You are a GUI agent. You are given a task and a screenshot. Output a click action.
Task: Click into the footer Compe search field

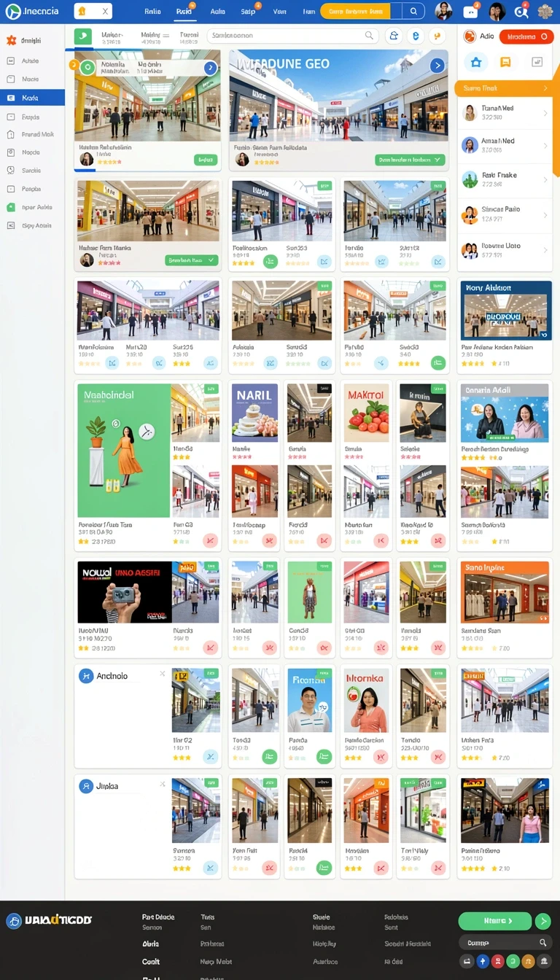505,943
